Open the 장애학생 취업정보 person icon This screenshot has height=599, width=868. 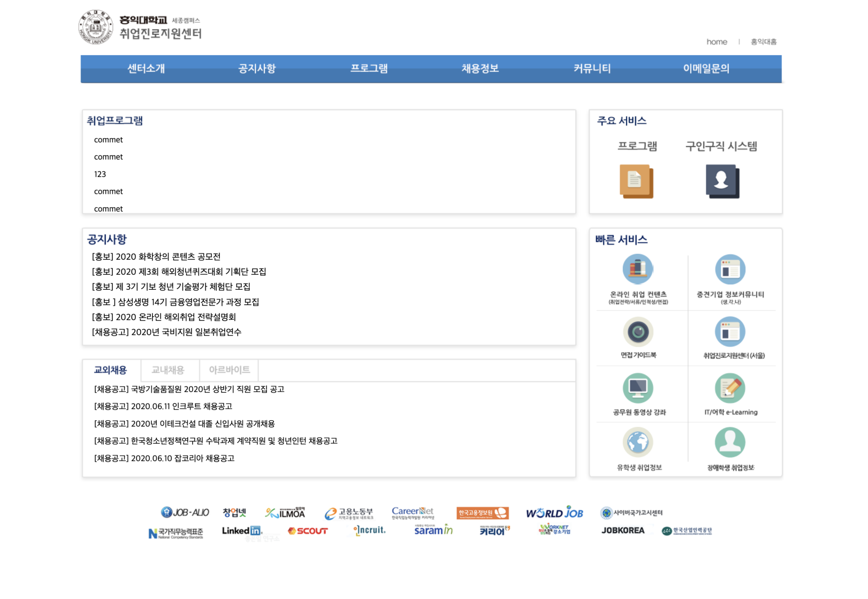click(730, 442)
